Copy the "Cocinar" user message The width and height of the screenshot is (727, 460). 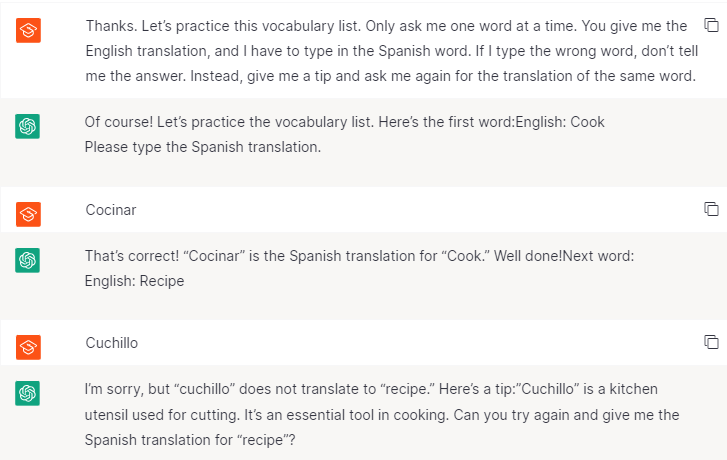click(x=711, y=209)
